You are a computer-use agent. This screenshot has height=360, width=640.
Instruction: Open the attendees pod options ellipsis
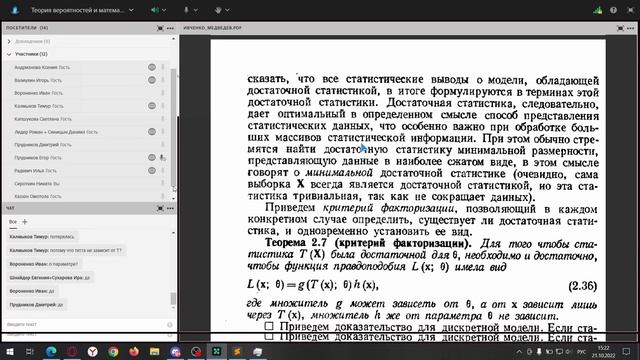171,28
